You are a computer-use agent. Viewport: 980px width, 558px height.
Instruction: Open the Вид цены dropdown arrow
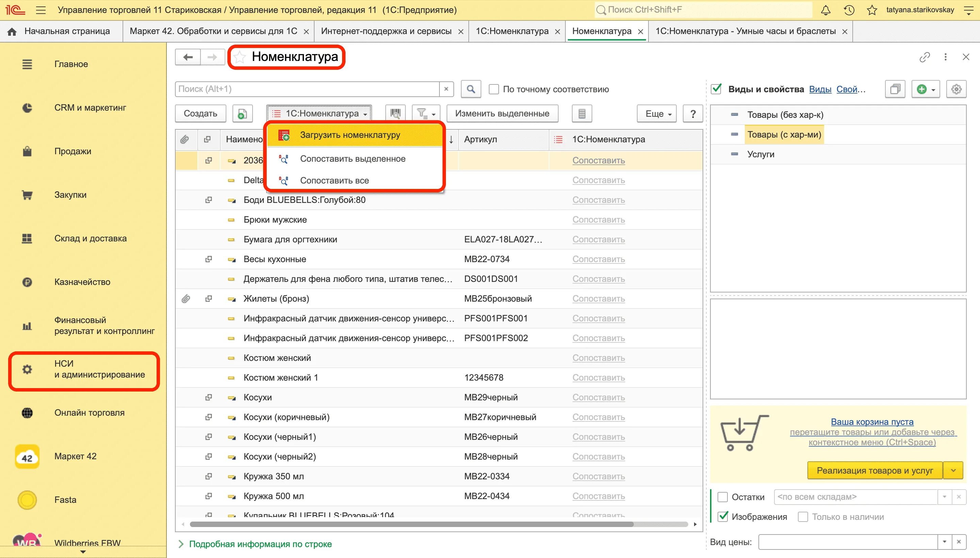tap(944, 542)
